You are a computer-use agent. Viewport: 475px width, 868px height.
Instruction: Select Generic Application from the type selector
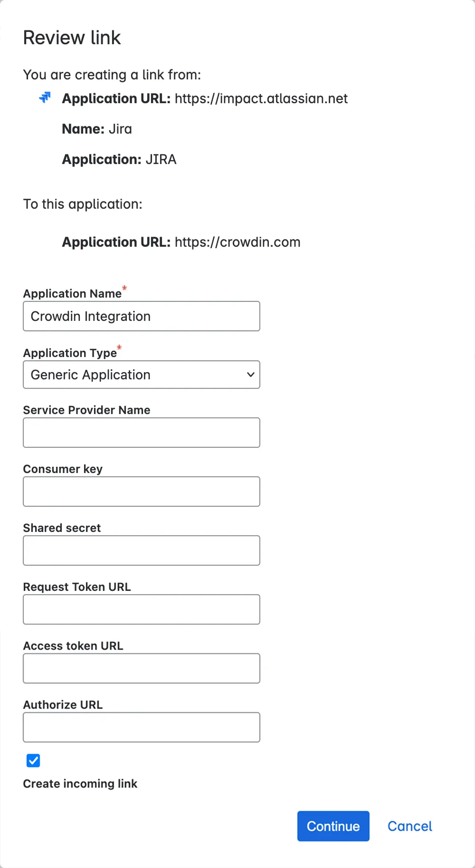point(142,375)
